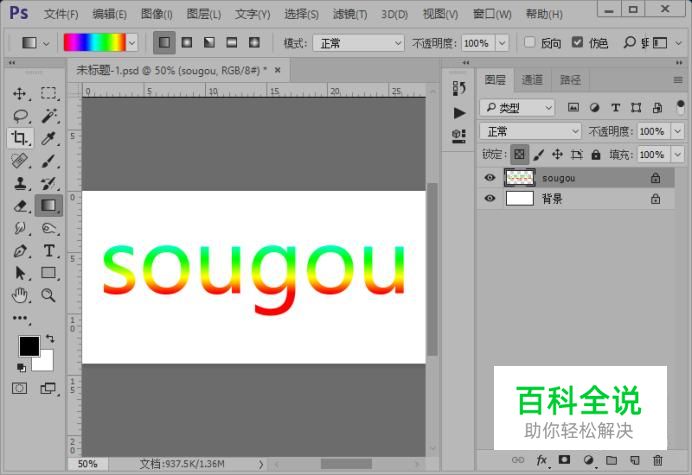The height and width of the screenshot is (475, 692).
Task: Select the Dodge tool
Action: tap(49, 228)
